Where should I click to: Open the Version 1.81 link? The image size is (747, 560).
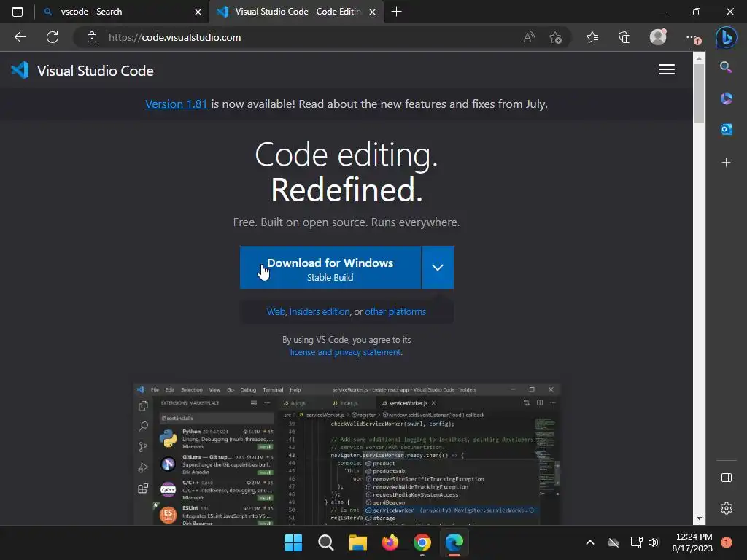point(177,104)
